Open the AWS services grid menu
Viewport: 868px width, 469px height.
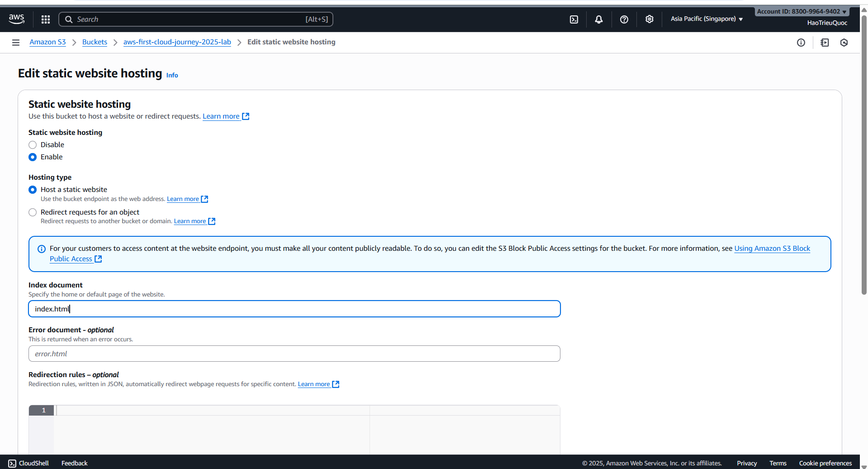[x=45, y=19]
